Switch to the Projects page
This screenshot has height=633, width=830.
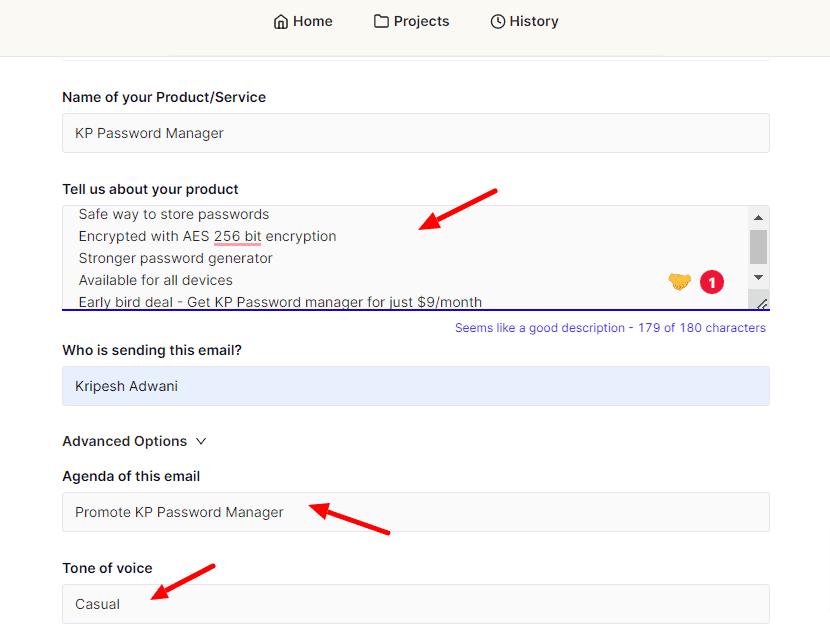coord(411,21)
